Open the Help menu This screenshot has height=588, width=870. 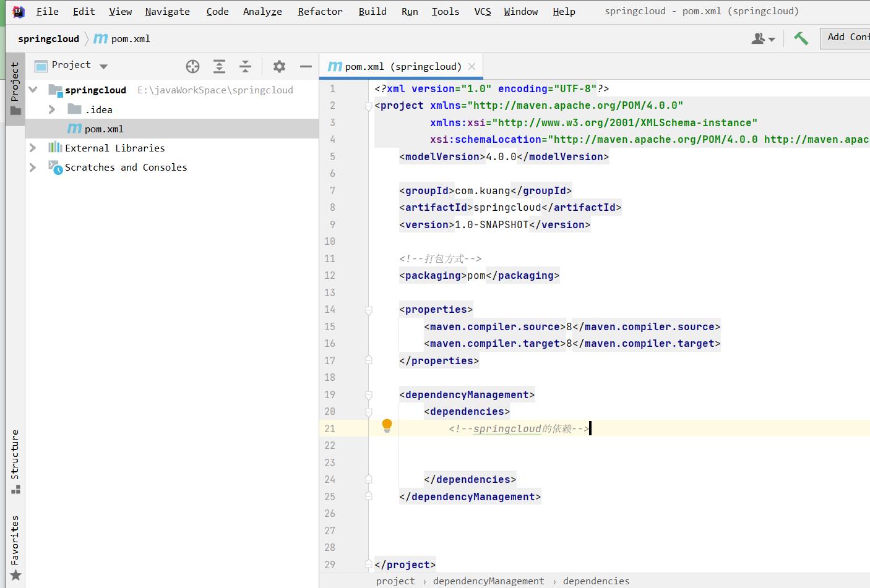[564, 11]
